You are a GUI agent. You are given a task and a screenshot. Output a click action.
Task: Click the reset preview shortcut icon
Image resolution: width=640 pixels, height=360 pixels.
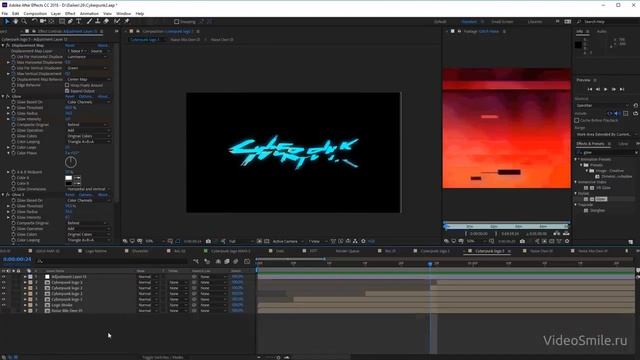coord(636,105)
